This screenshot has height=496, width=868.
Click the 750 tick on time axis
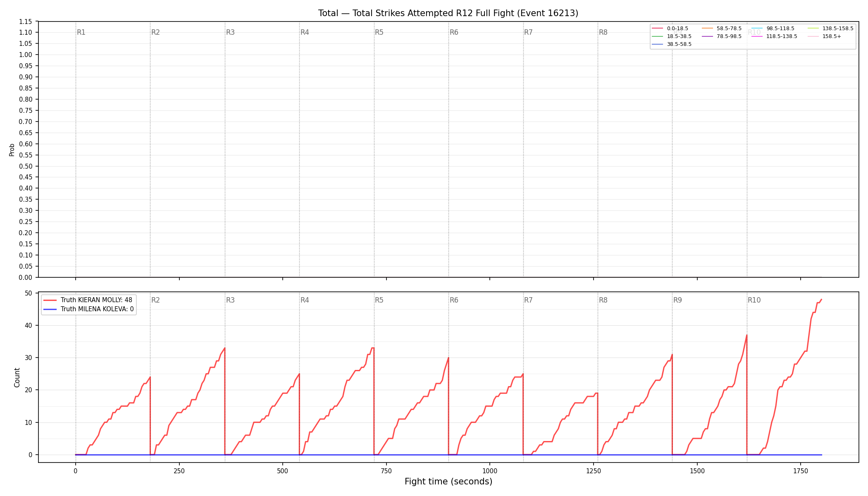tap(386, 471)
